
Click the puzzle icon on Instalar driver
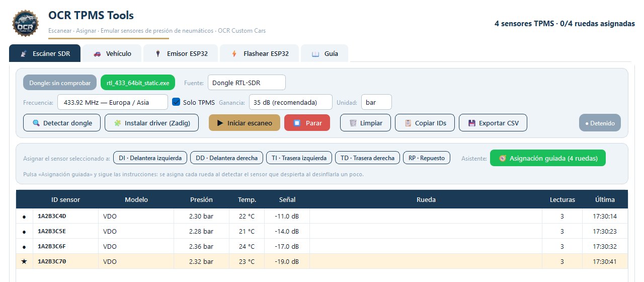pyautogui.click(x=117, y=123)
